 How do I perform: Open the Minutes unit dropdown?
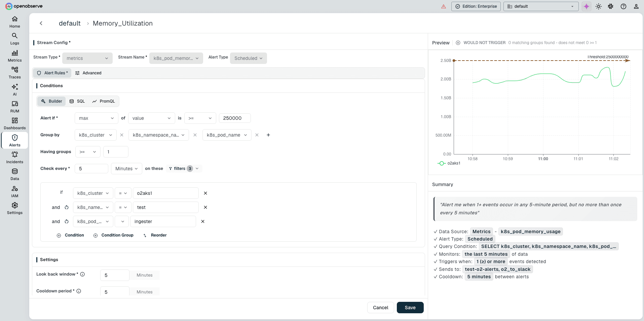point(126,169)
